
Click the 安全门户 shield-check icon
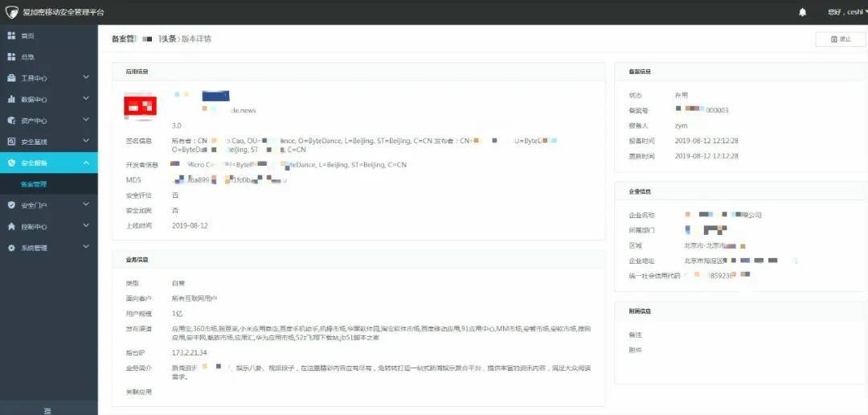11,205
